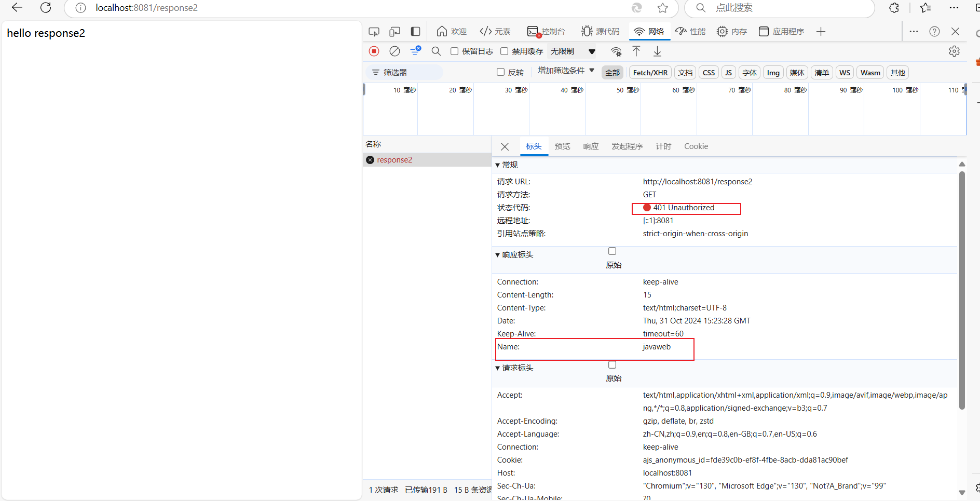The image size is (980, 501).
Task: Sort by 名称 column header
Action: (x=427, y=144)
